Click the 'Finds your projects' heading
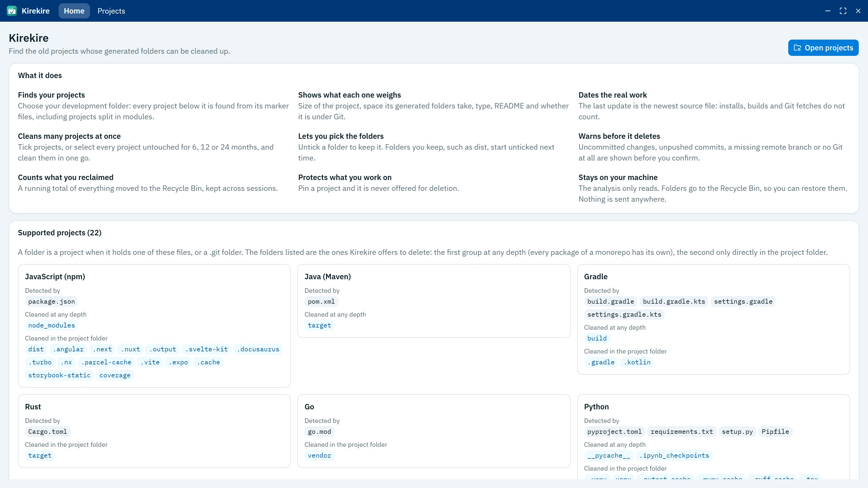 51,95
